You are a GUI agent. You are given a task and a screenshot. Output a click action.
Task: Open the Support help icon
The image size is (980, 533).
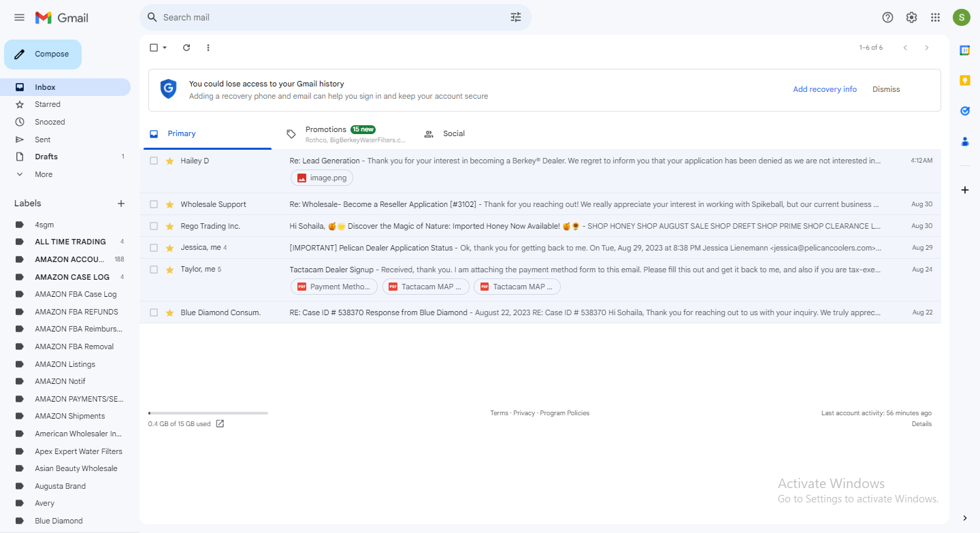tap(887, 18)
